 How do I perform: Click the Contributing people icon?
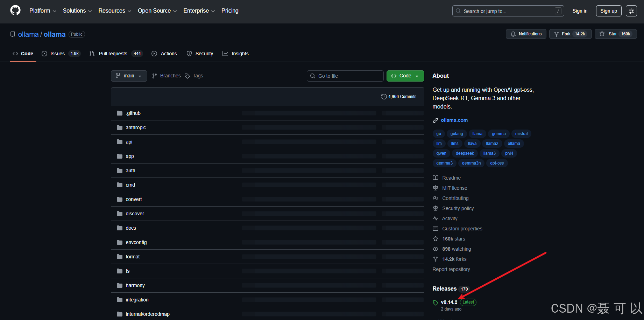tap(436, 198)
